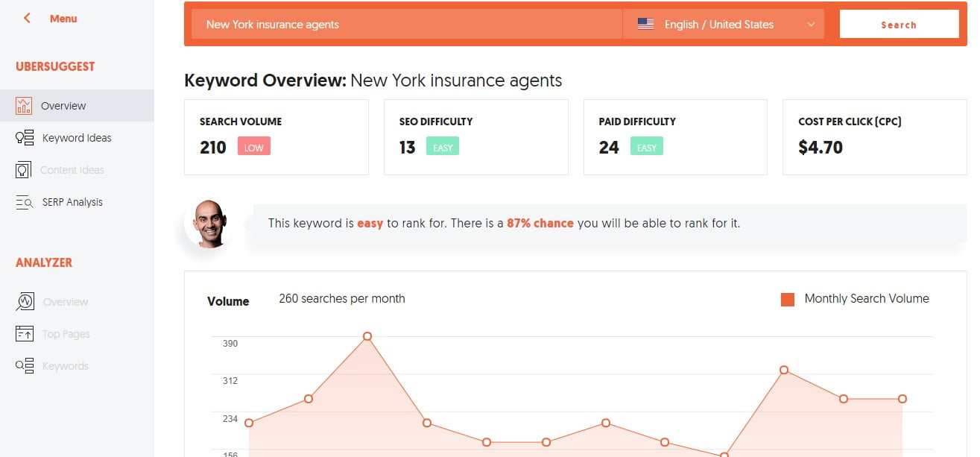This screenshot has width=980, height=457.
Task: Click the Keyword Ideas lightbulb icon
Action: 25,138
